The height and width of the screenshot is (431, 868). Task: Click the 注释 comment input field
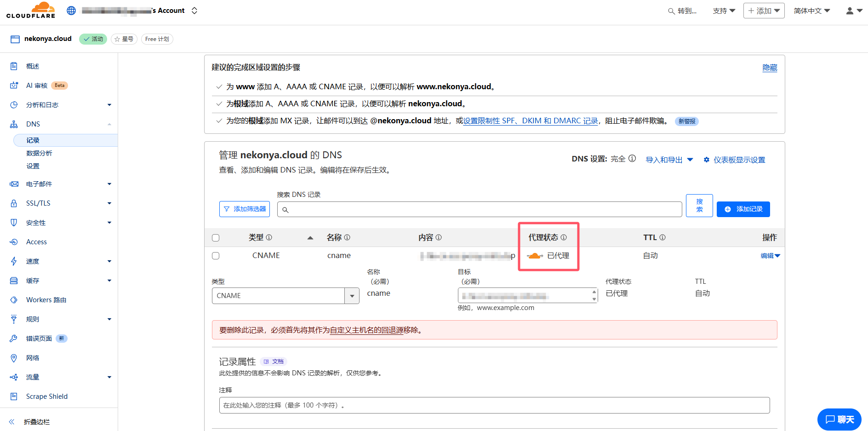point(494,405)
